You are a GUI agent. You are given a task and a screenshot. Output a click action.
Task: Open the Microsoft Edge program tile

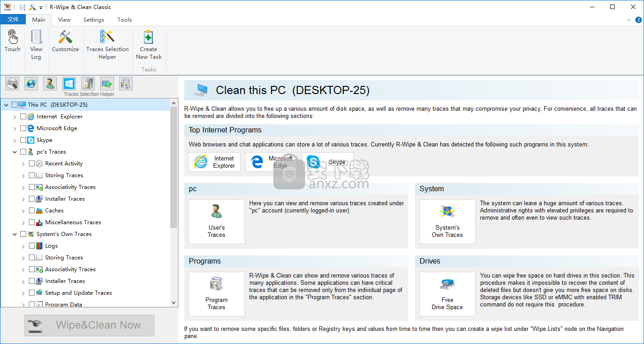[x=271, y=162]
